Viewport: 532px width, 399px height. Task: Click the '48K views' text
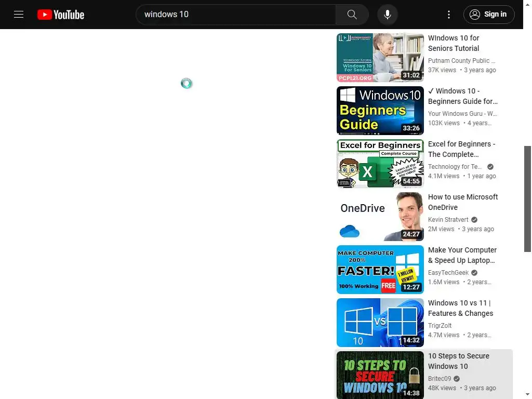pos(442,388)
